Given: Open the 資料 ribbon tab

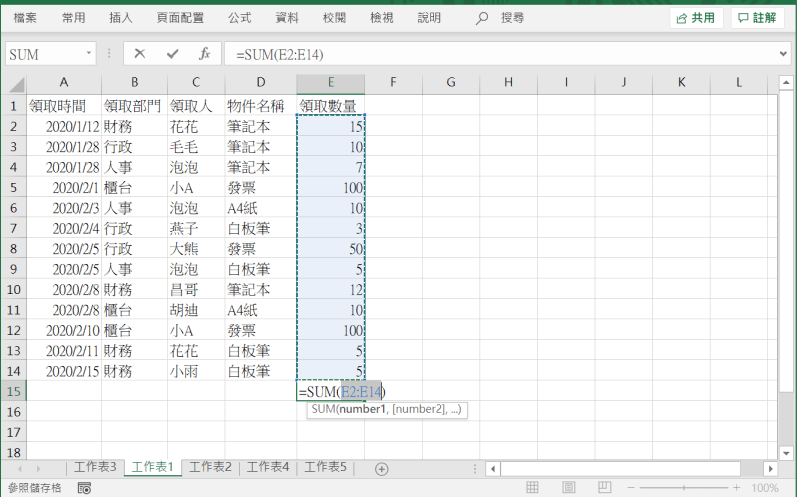Looking at the screenshot, I should coord(287,18).
